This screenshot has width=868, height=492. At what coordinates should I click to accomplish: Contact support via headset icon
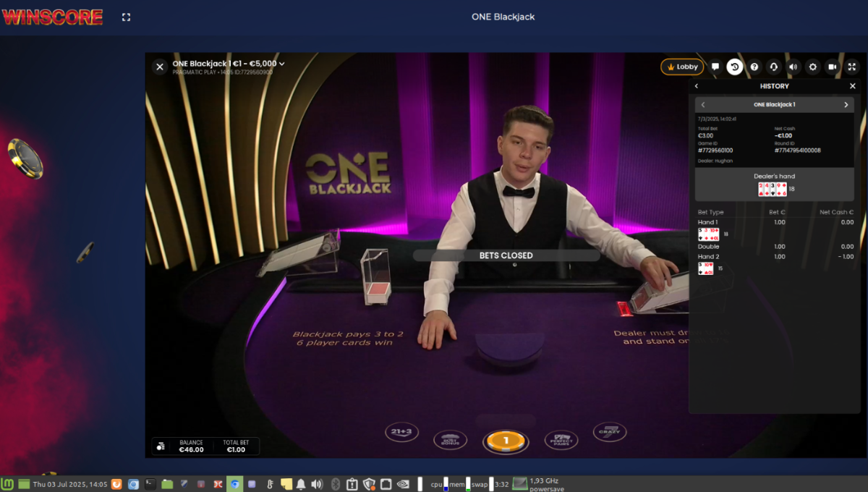tap(774, 67)
